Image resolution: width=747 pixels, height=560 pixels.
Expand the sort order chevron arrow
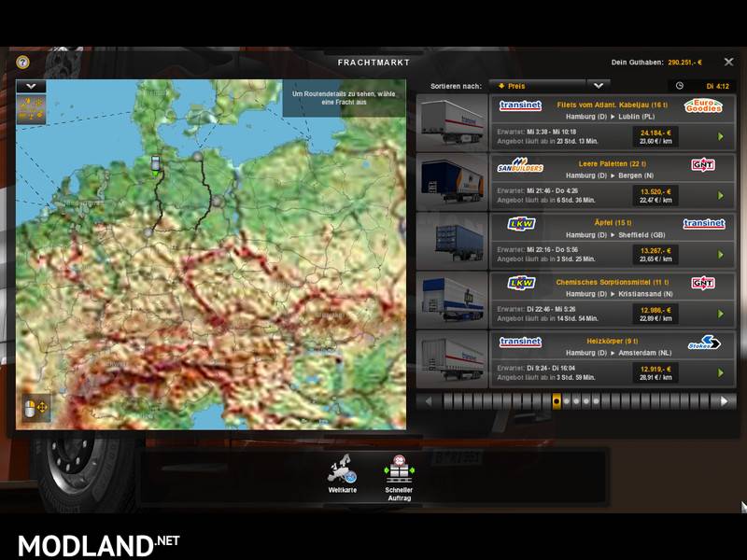click(x=599, y=86)
